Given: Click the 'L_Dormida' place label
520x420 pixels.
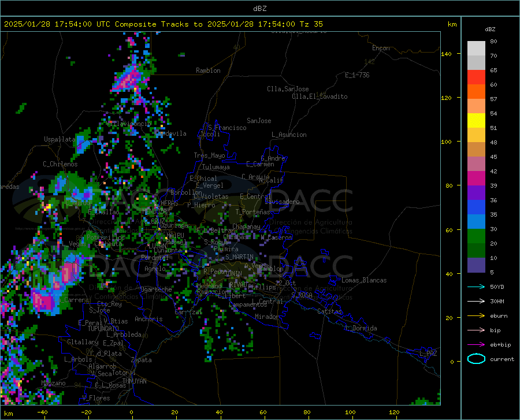Looking at the screenshot, I should coord(361,328).
